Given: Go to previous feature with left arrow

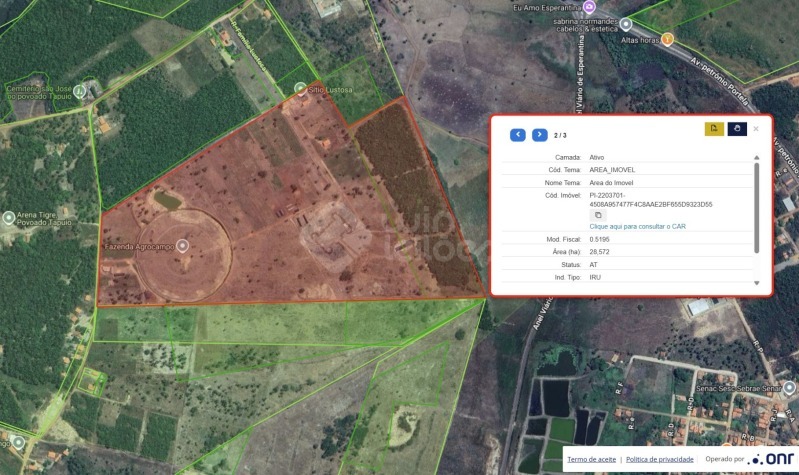Looking at the screenshot, I should 518,135.
